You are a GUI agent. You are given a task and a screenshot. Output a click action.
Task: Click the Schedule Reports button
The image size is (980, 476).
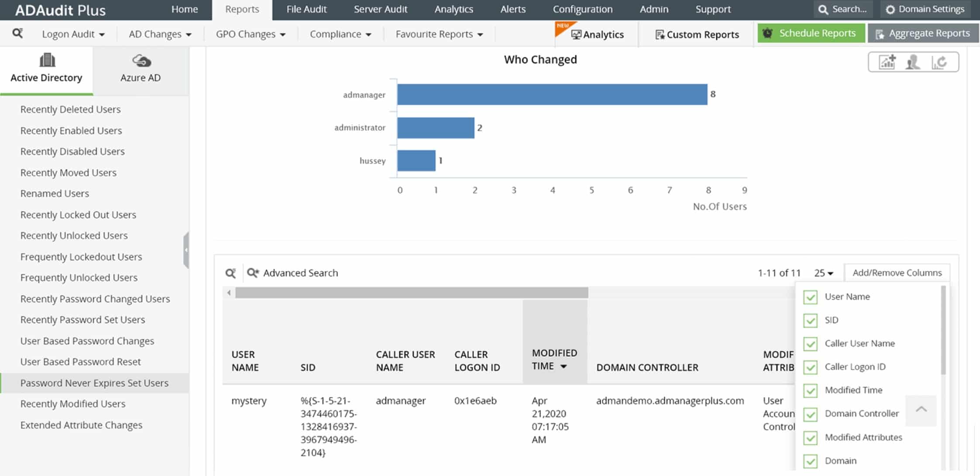click(811, 33)
